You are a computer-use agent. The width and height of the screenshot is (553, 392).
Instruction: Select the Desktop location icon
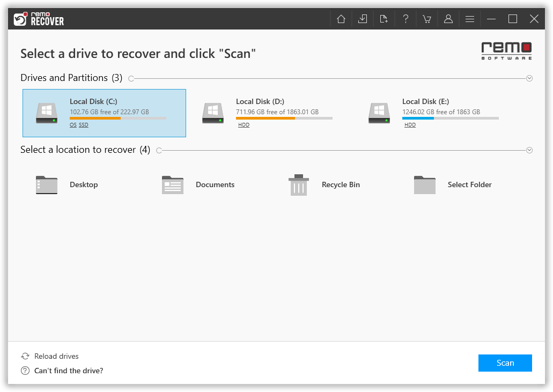coord(46,184)
